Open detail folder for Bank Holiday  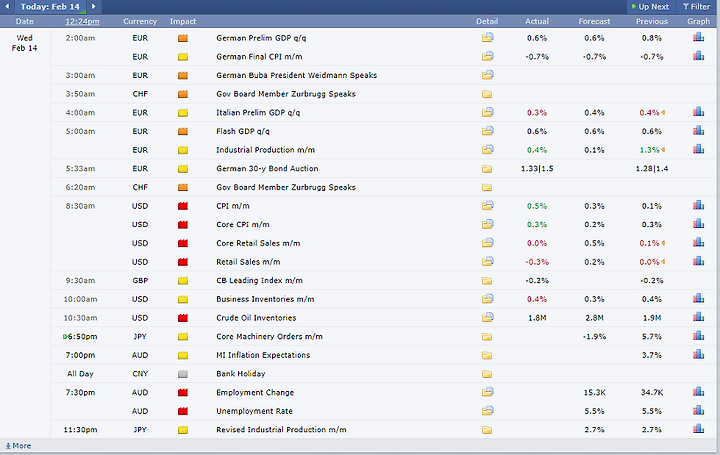point(487,374)
